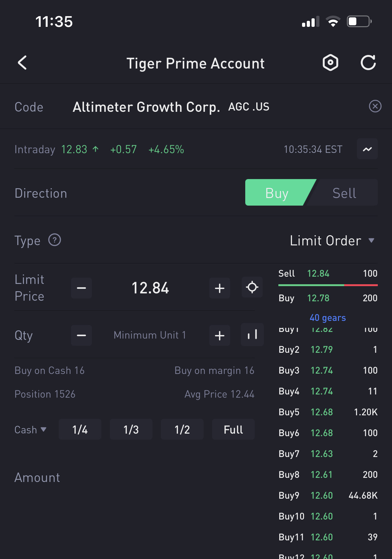The height and width of the screenshot is (559, 392).
Task: Tap the Type help question mark
Action: [55, 240]
